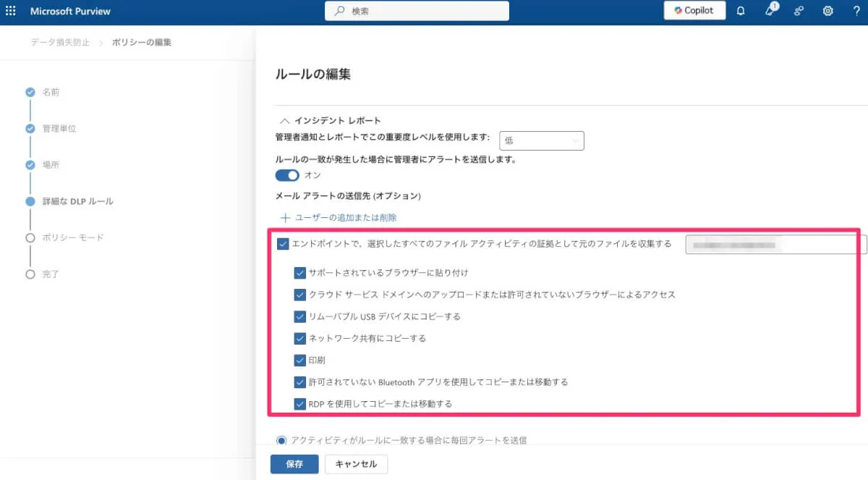The image size is (868, 480).
Task: Open the help question mark icon
Action: click(x=856, y=11)
